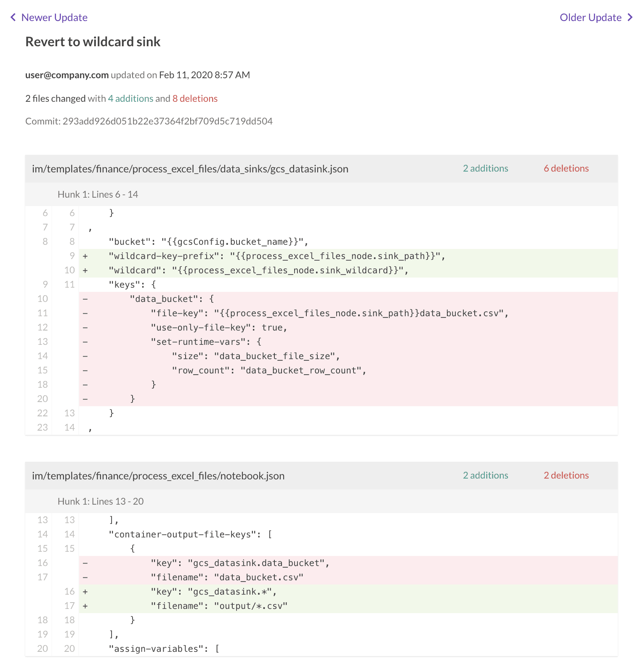Click the minus marker on the use-only-file-key line
643x672 pixels.
85,327
